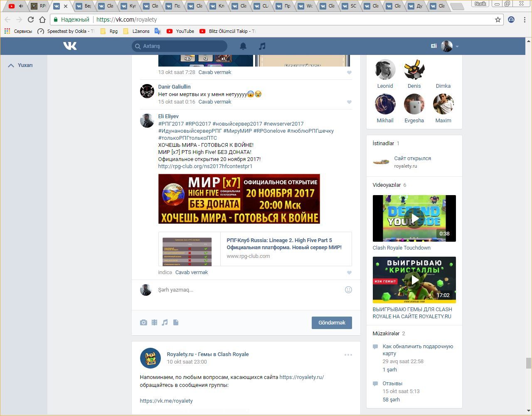532x416 pixels.
Task: Open Blitz Ölümcül Takip bookmark
Action: click(227, 31)
